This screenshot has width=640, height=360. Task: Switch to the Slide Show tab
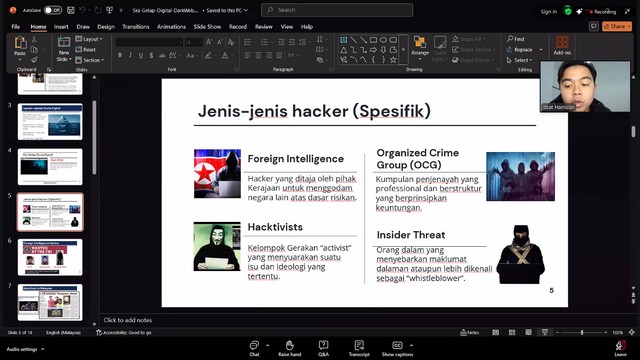coord(207,27)
